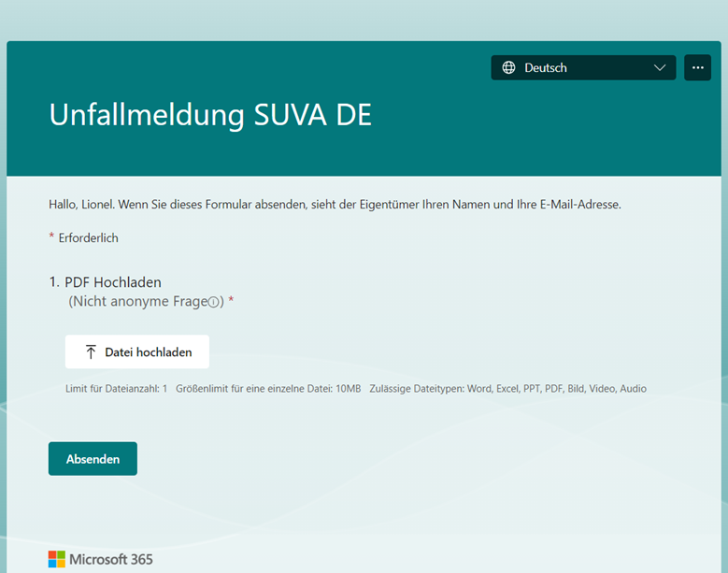Open the Microsoft 365 text link
The height and width of the screenshot is (573, 728).
tap(111, 559)
